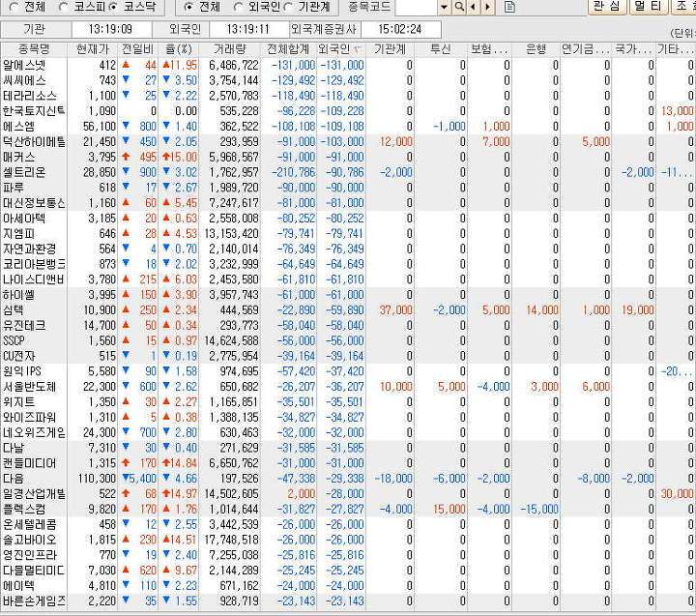Viewport: 696px width, 616px height.
Task: Select the 심텍 stock row name
Action: pos(14,310)
